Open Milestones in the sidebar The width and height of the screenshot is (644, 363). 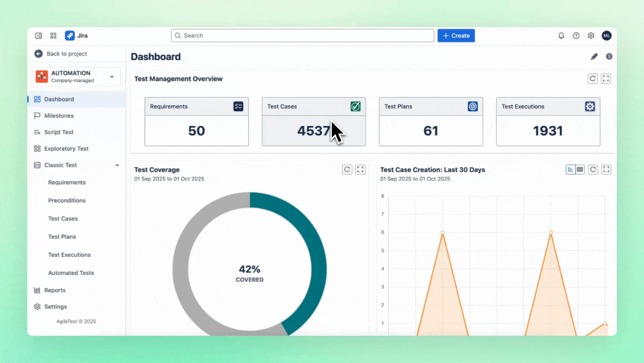tap(59, 116)
